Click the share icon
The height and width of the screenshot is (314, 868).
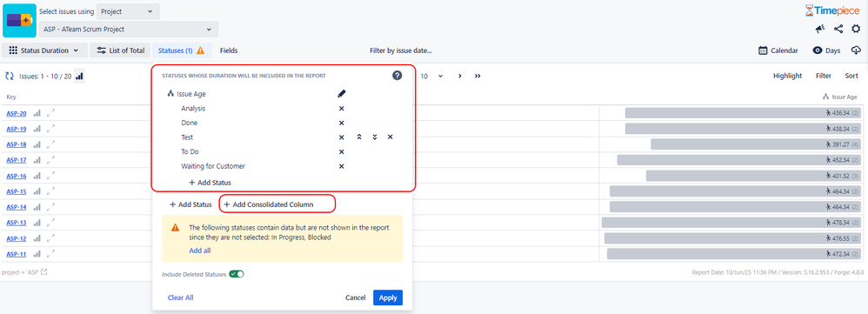tap(838, 29)
